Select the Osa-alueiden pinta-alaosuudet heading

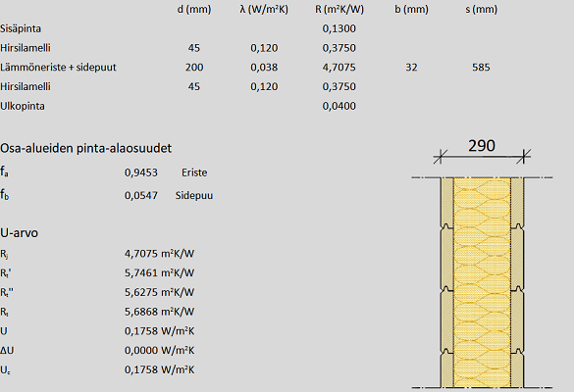85,148
